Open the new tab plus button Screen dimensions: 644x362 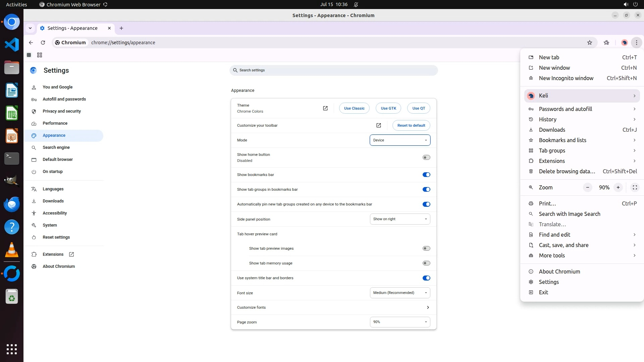coord(121,28)
